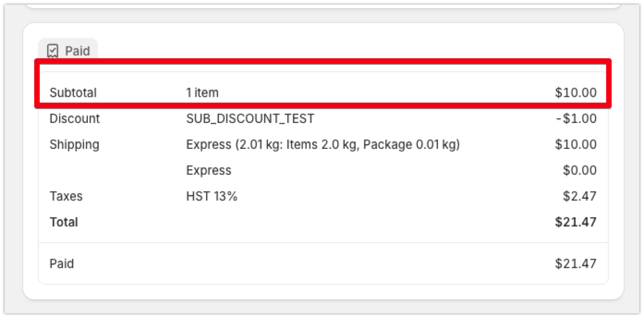The height and width of the screenshot is (318, 644).
Task: Select the Shipping row label
Action: click(x=74, y=145)
